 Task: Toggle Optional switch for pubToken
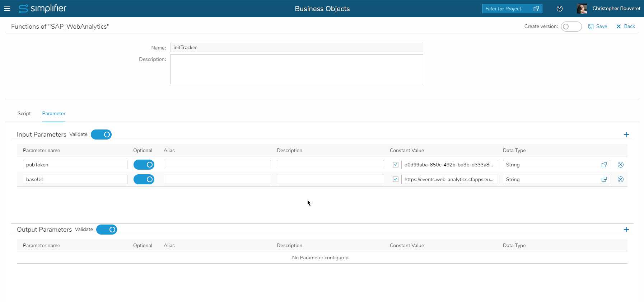coord(144,165)
